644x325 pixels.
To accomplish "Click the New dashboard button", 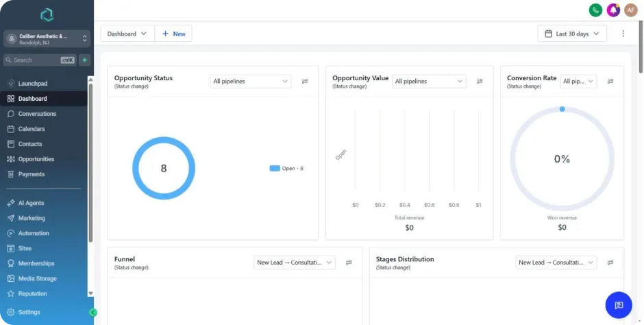I will coord(173,34).
